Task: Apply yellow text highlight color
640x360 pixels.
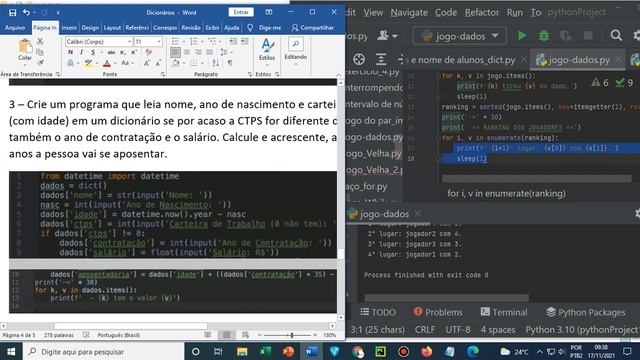Action: point(88,63)
